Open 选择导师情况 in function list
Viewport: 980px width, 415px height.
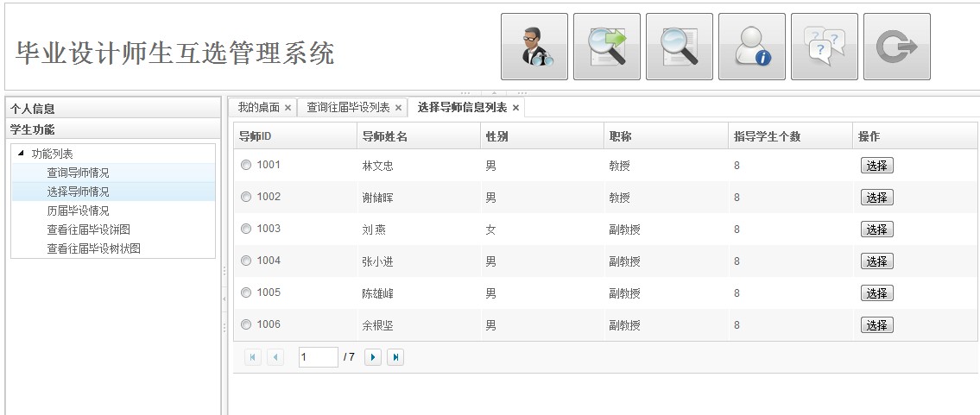tap(113, 192)
